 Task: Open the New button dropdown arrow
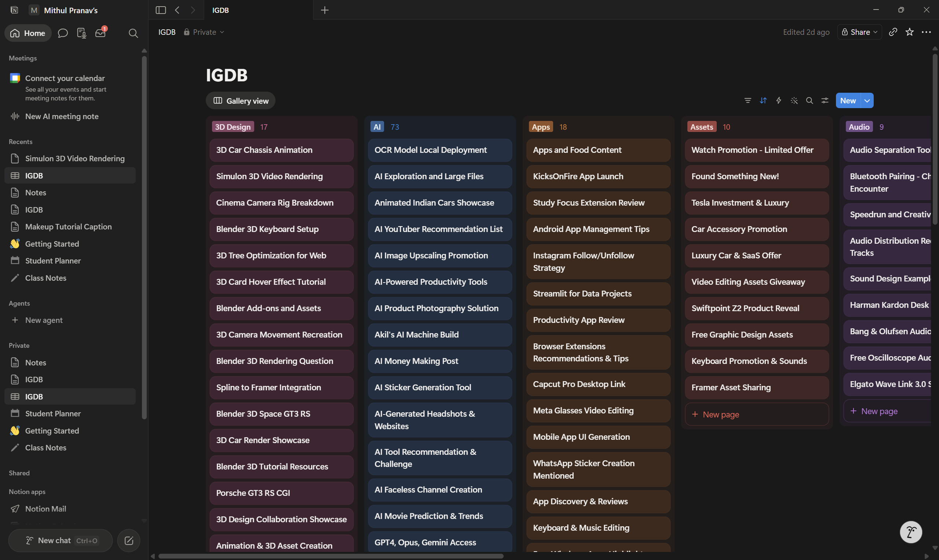point(867,100)
